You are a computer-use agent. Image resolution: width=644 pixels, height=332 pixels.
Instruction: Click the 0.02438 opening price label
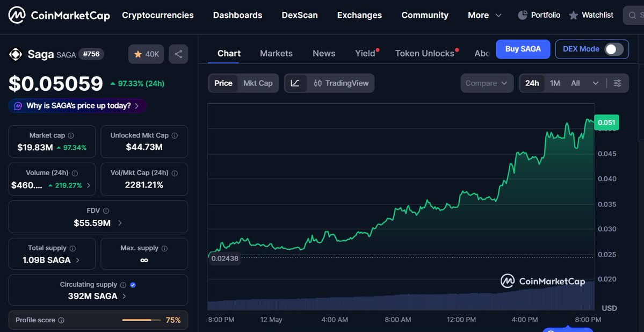tap(225, 258)
